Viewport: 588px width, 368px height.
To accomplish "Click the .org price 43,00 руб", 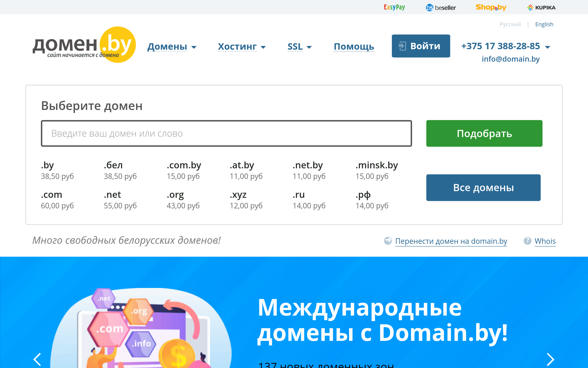I will [x=183, y=206].
